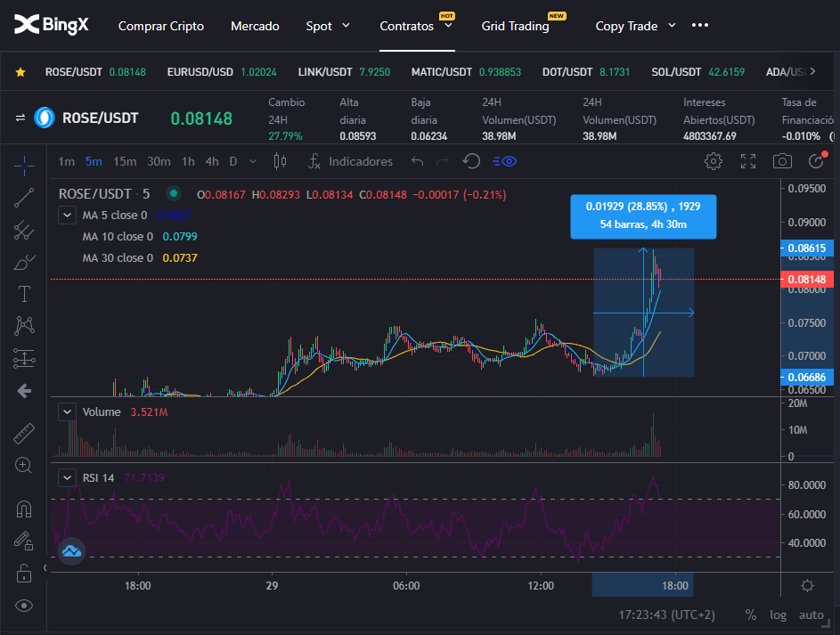Activate the zoom in tool
840x635 pixels.
(x=24, y=465)
